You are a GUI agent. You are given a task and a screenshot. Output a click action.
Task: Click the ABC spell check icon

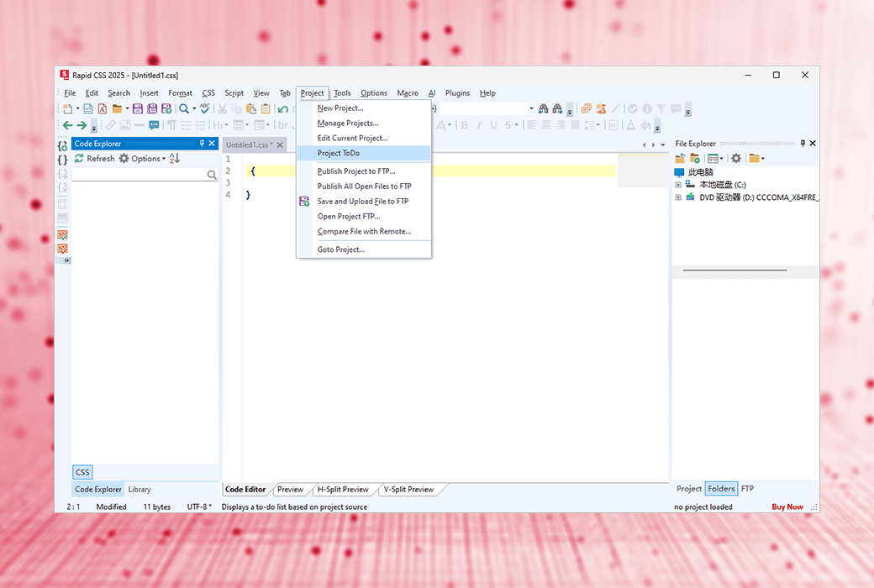(205, 108)
